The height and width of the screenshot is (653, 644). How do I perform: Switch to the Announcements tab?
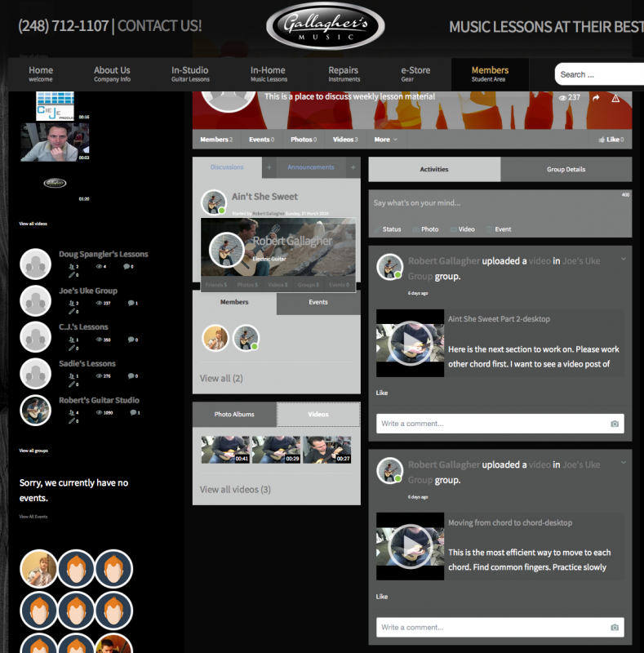point(311,167)
